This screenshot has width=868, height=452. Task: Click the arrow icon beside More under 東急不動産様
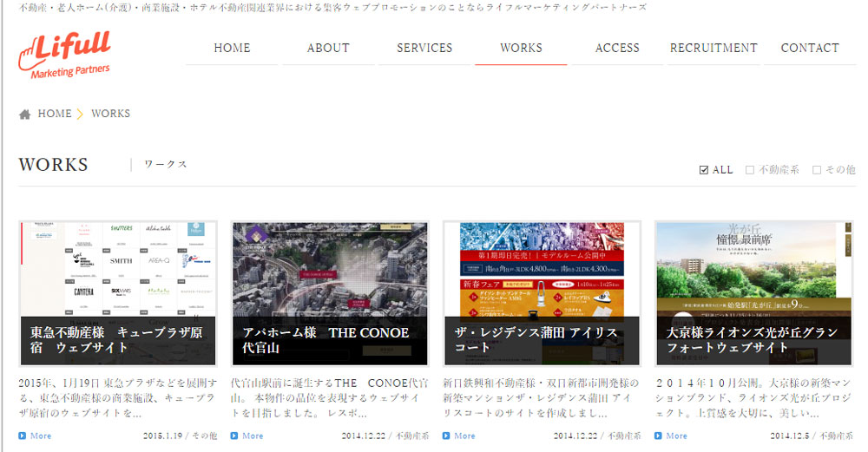pos(23,436)
